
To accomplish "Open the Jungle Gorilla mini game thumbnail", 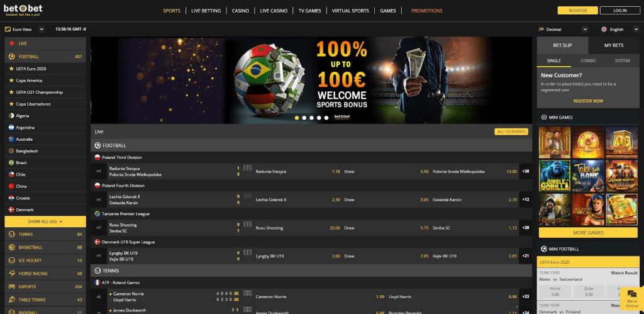I will (555, 174).
